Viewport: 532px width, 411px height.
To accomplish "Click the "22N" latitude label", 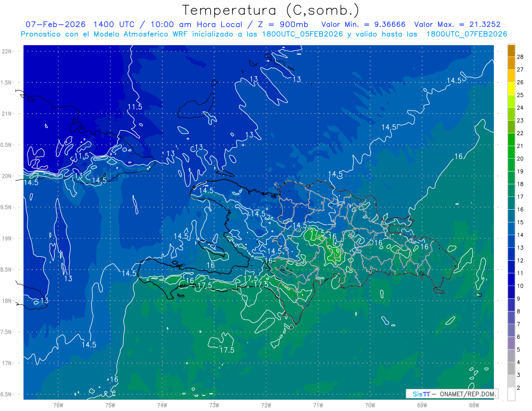I will (8, 51).
